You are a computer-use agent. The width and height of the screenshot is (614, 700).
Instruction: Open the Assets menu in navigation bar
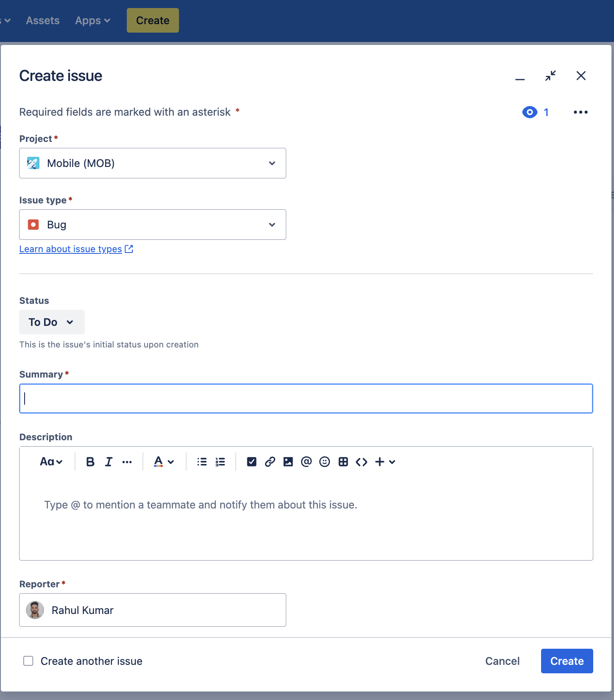43,20
